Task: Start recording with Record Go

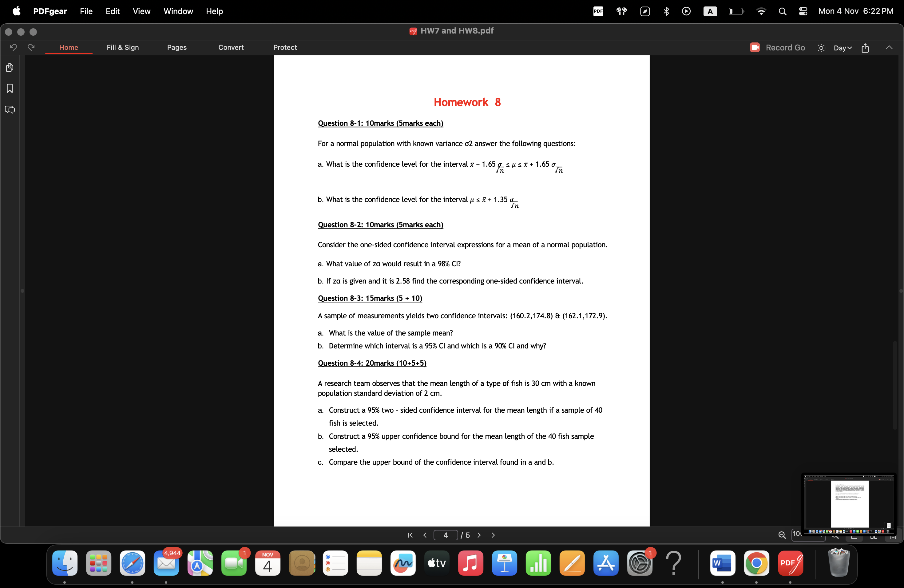Action: point(776,47)
